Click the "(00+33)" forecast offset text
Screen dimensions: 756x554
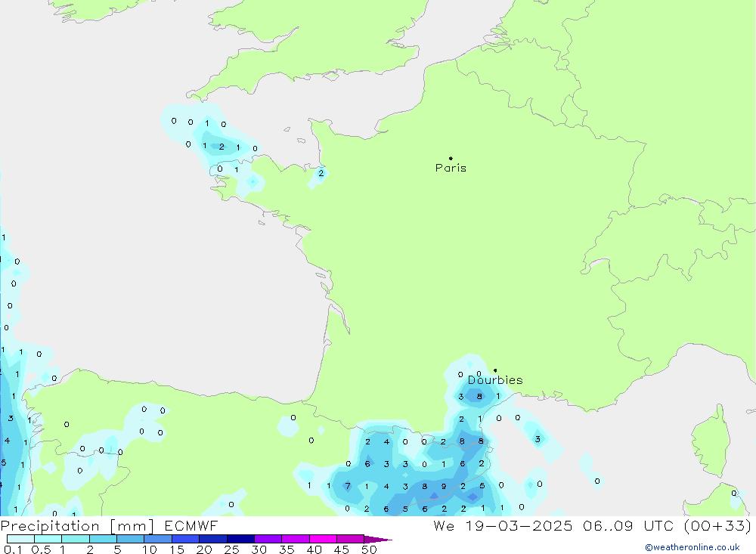click(x=717, y=525)
